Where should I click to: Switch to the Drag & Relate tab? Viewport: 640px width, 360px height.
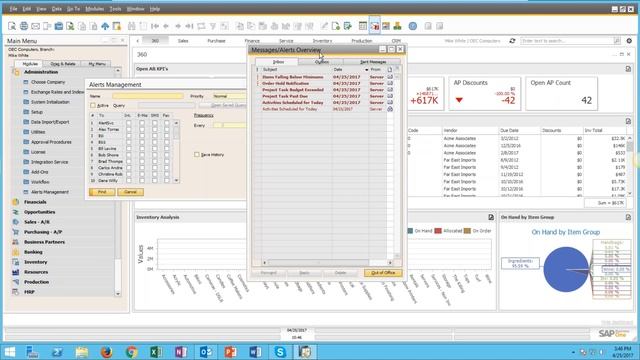tap(63, 64)
